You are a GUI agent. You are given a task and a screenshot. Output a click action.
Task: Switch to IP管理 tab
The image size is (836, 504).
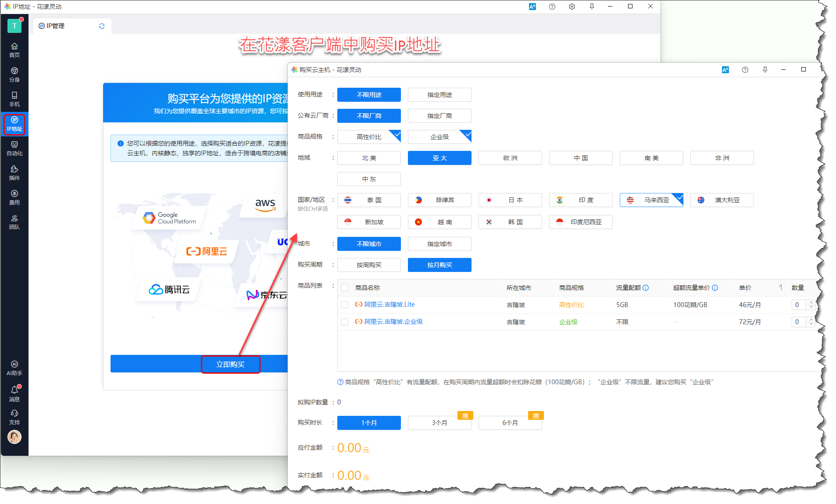72,26
